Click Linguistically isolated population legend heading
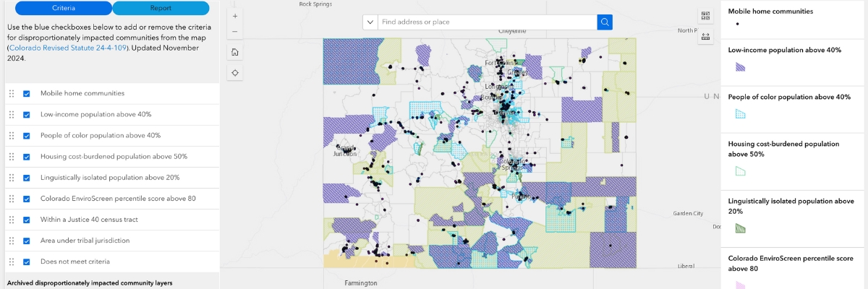This screenshot has width=868, height=289. click(x=791, y=206)
